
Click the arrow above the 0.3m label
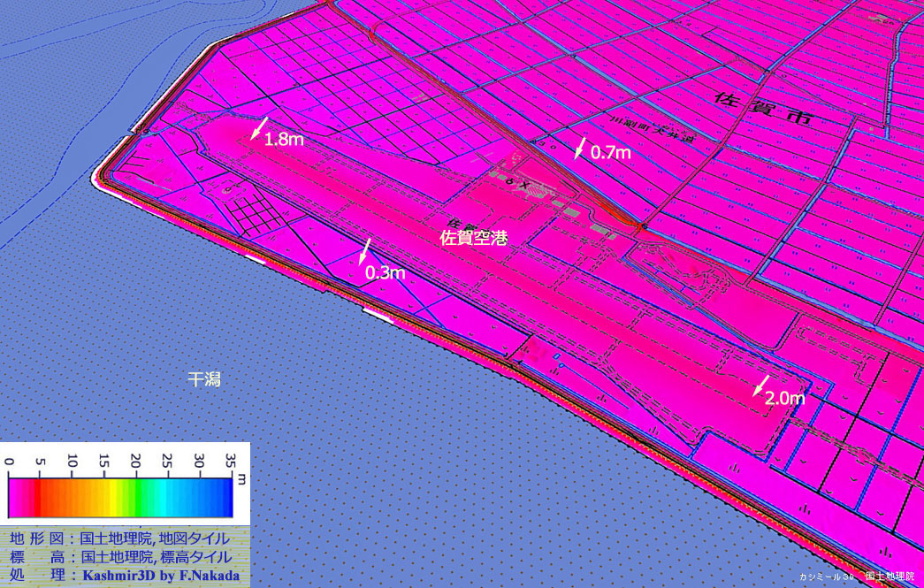coord(365,250)
